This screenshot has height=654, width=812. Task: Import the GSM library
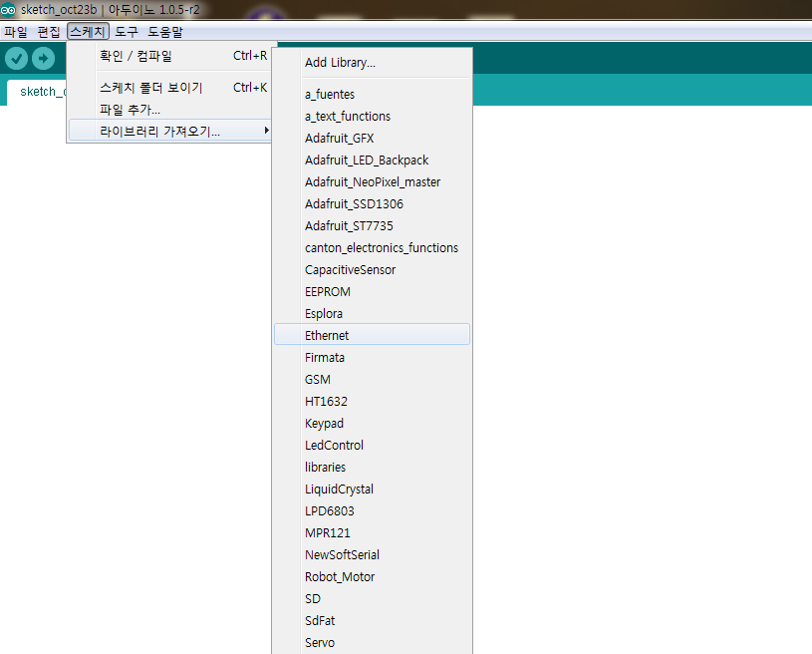372,380
